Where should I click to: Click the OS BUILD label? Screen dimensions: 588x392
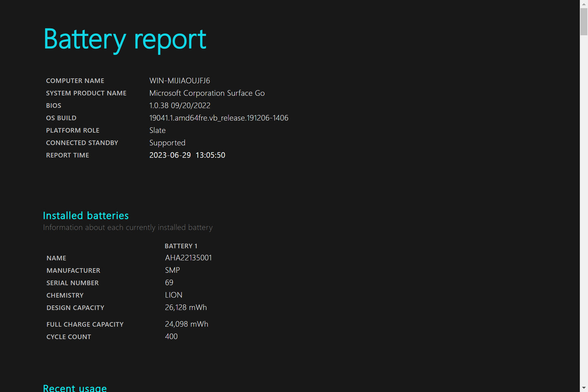(x=61, y=118)
